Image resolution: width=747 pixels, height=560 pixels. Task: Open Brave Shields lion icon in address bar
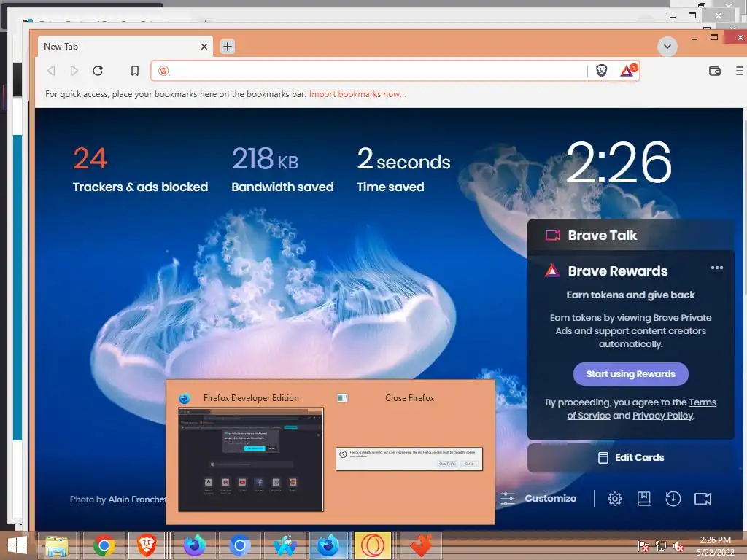(x=601, y=71)
